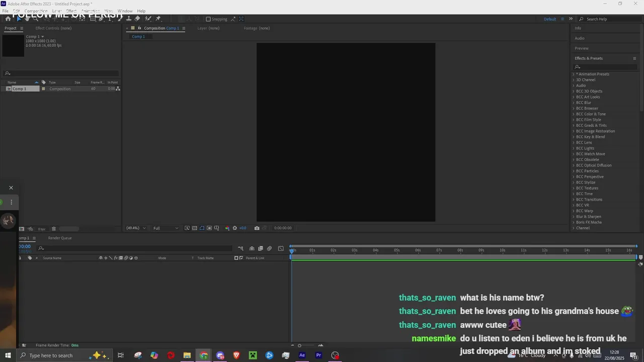The height and width of the screenshot is (362, 644).
Task: Expand the BCC Blur effects category
Action: coord(573,103)
